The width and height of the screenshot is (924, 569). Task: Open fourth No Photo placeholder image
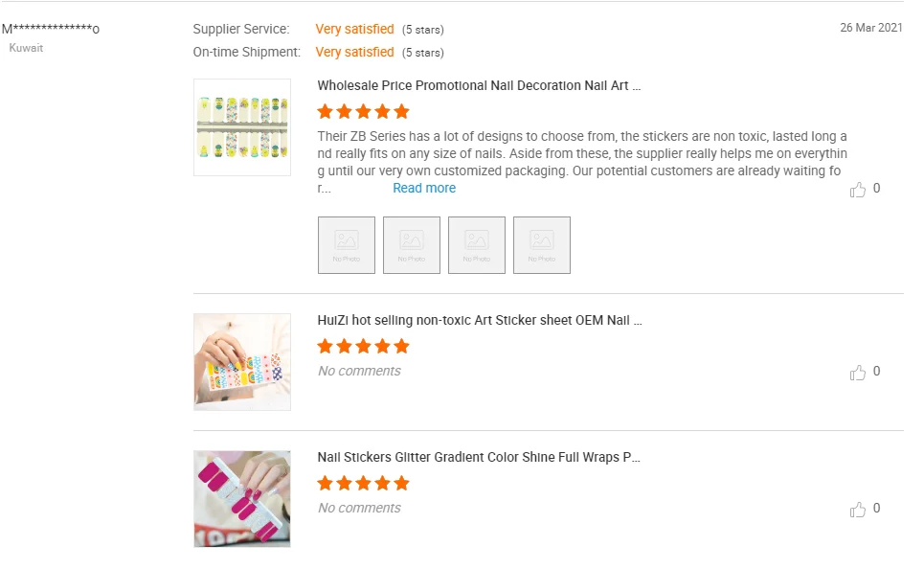542,245
